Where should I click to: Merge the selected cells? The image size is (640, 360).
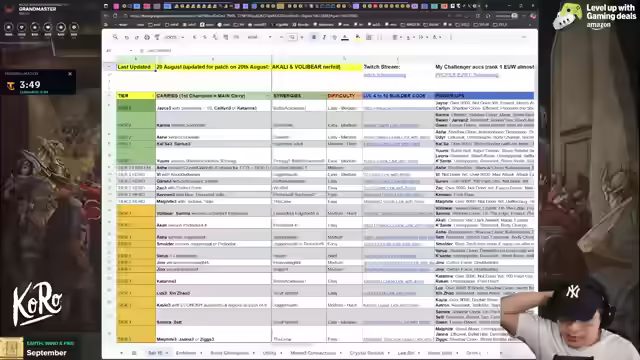coord(380,37)
